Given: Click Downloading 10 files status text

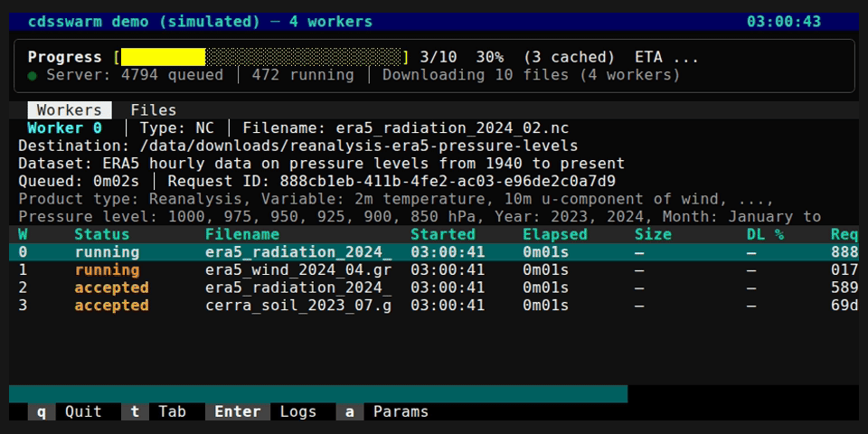Looking at the screenshot, I should pyautogui.click(x=532, y=75).
